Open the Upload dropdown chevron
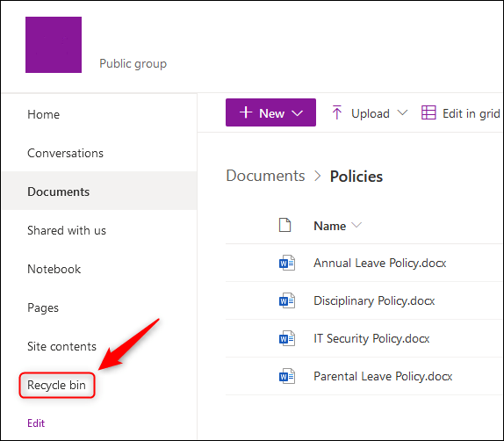504x441 pixels. pos(402,113)
